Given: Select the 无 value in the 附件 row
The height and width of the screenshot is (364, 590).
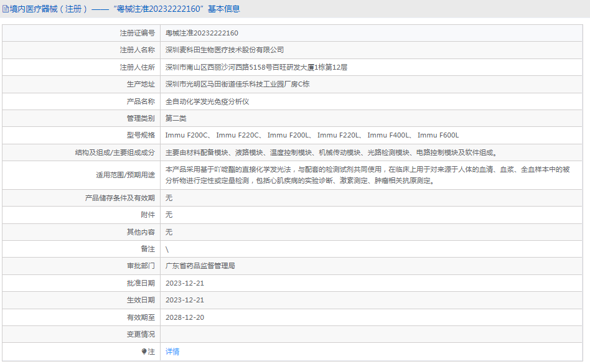Looking at the screenshot, I should tap(169, 215).
